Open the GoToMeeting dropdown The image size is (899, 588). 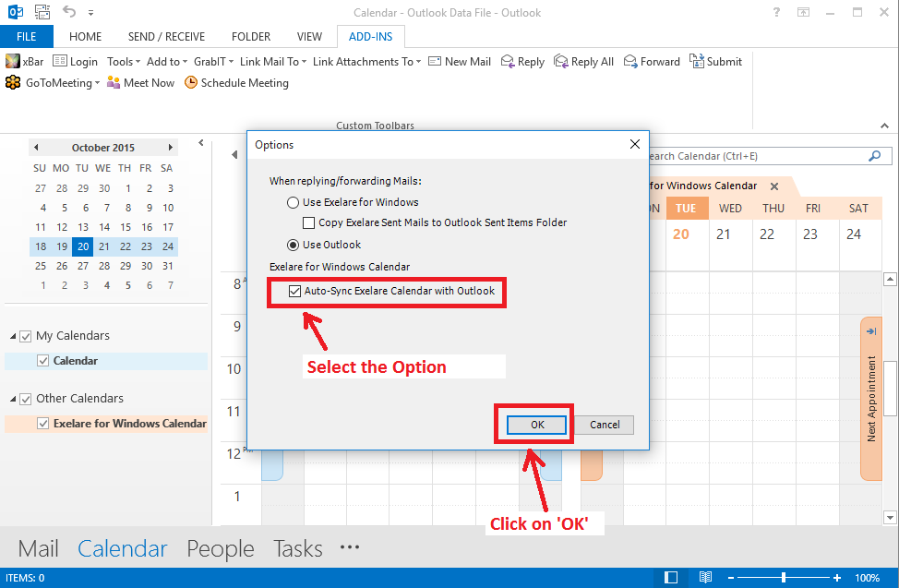point(53,82)
